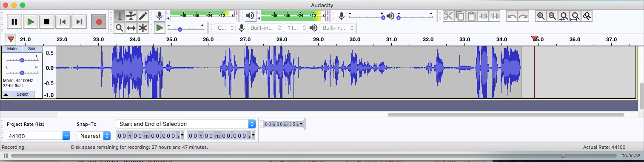
Task: Adjust the playback speed slider
Action: click(x=185, y=28)
